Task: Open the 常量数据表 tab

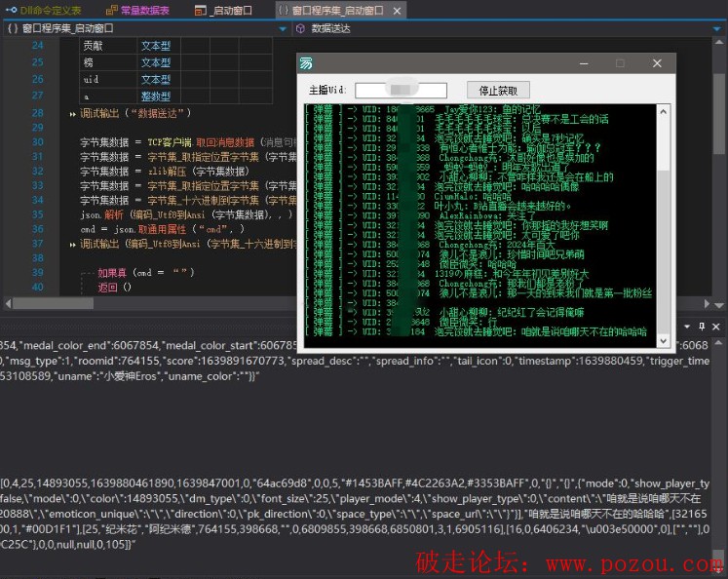Action: 137,10
